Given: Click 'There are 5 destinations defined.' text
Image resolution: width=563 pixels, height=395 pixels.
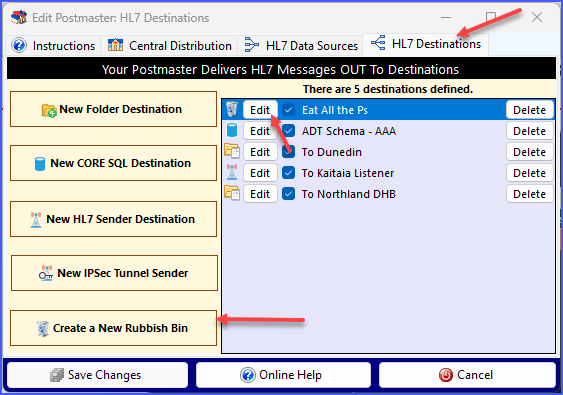Looking at the screenshot, I should point(388,89).
